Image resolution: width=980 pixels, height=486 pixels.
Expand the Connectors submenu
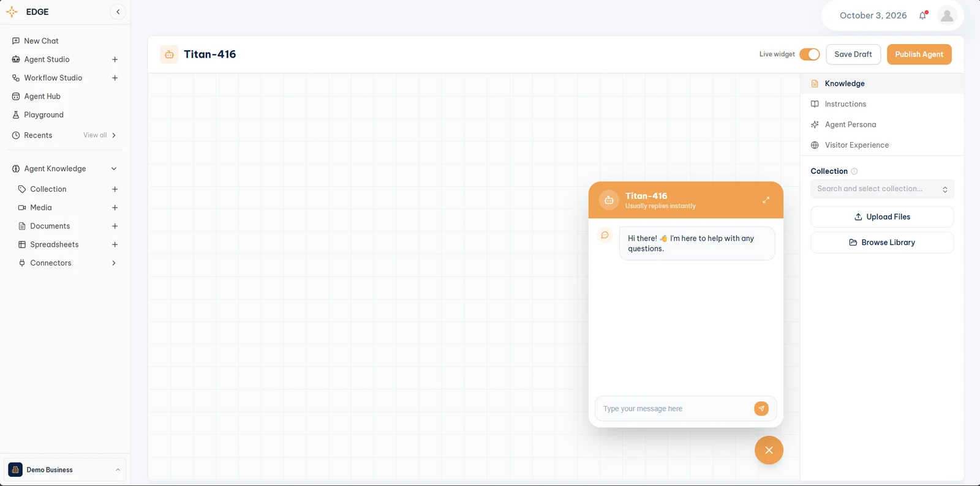114,263
